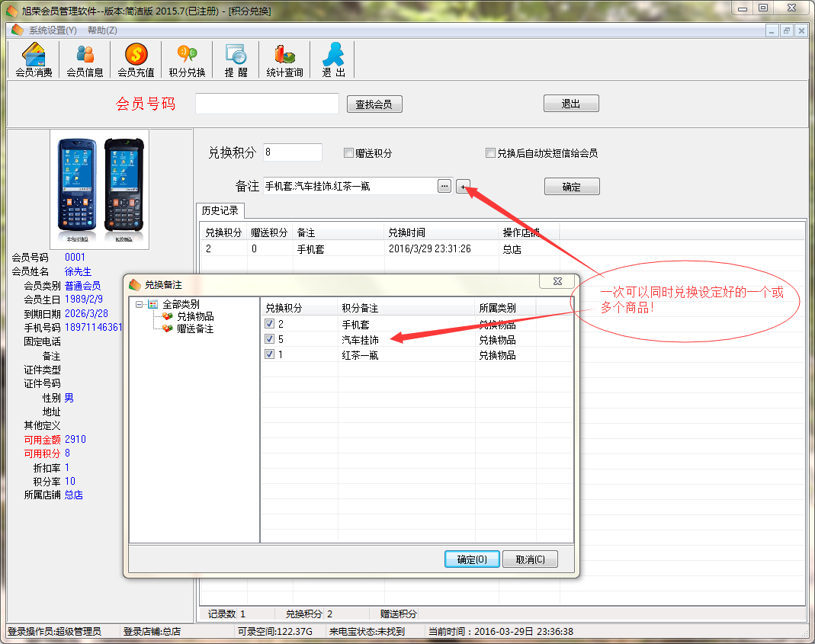
Task: Collapse the 全部类别 tree node
Action: click(140, 304)
